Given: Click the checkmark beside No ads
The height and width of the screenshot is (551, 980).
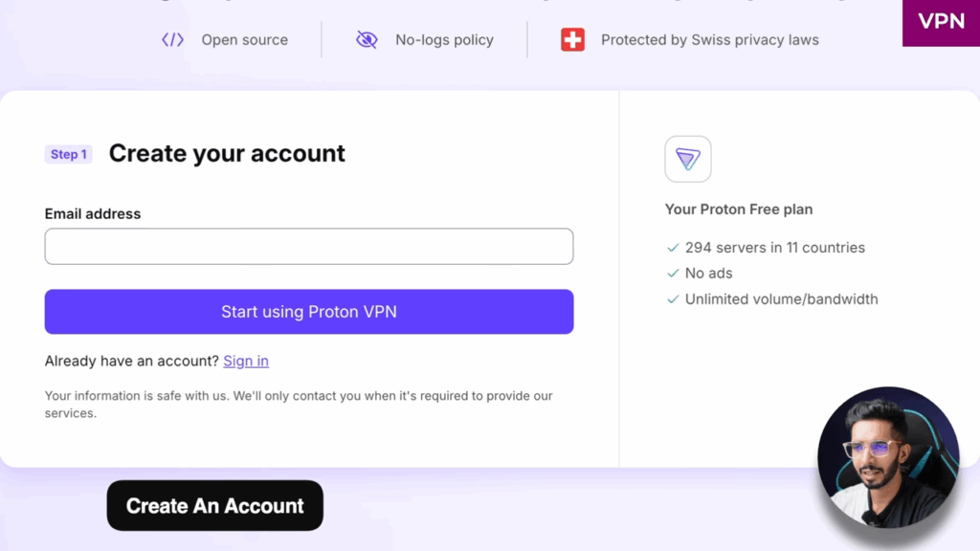Looking at the screenshot, I should 673,274.
